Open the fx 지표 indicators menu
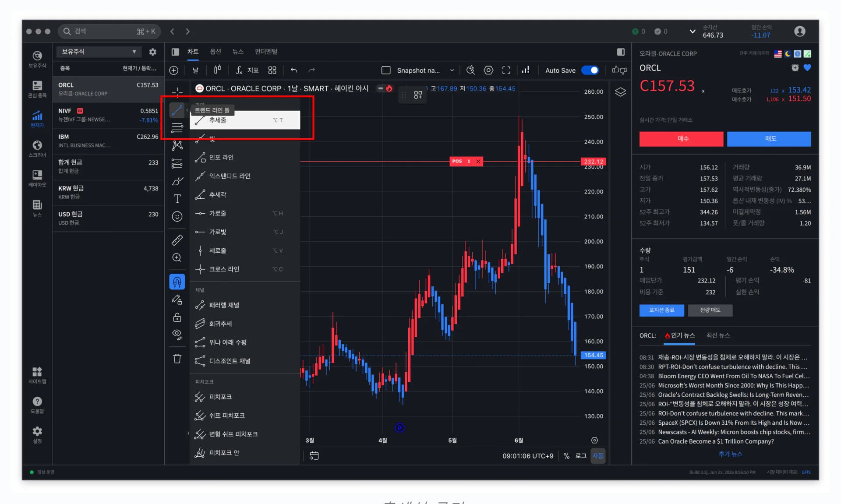This screenshot has height=504, width=841. [247, 70]
